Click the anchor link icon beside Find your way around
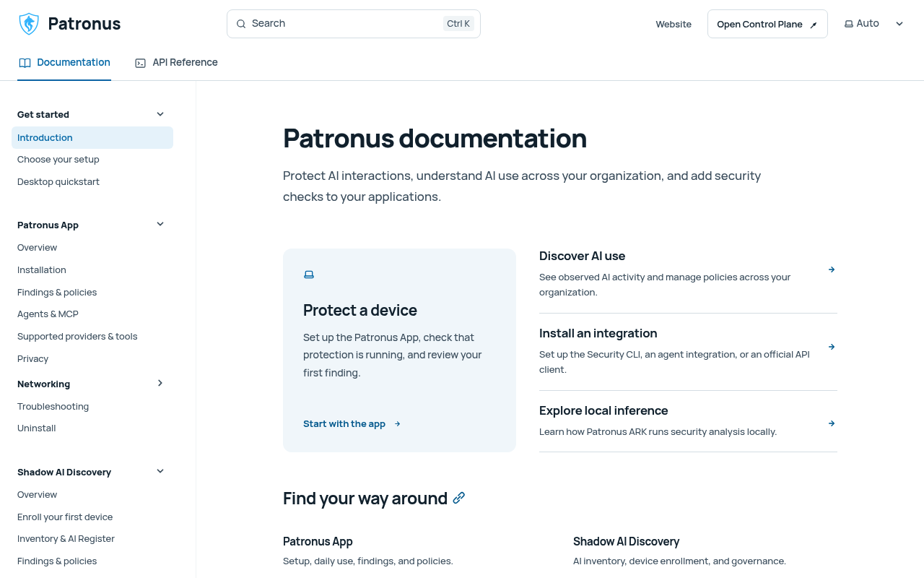 click(459, 498)
